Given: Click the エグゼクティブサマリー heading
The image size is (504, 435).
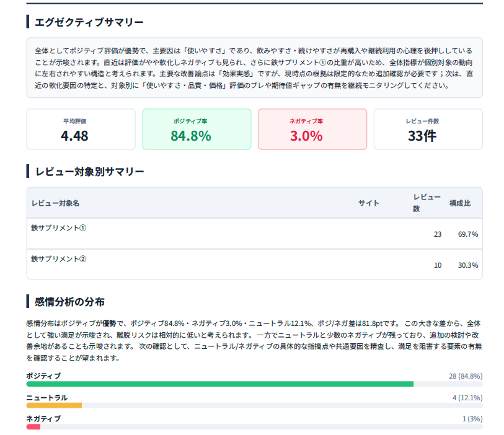Looking at the screenshot, I should click(89, 22).
